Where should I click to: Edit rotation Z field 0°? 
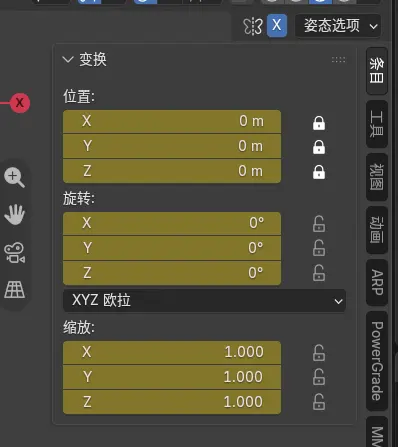click(172, 273)
